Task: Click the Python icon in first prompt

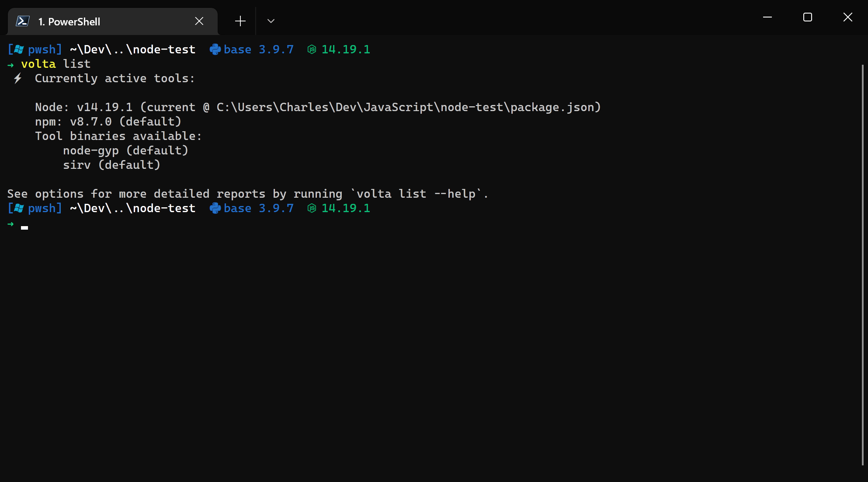Action: click(215, 49)
